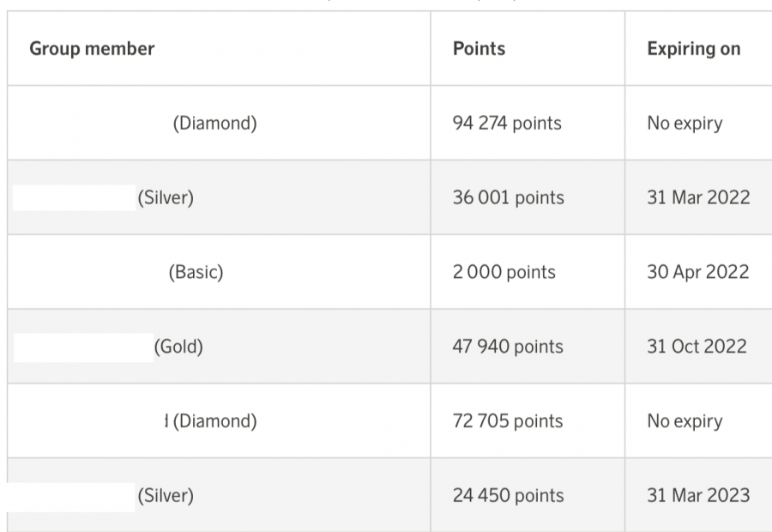Select the (Silver) member with 24 450 points
Viewport: 772px width, 532px height.
[x=166, y=496]
